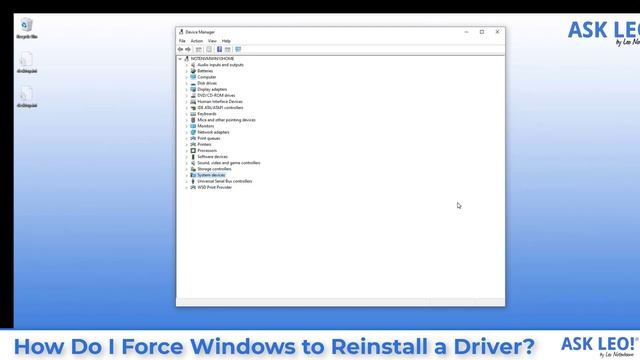Select the 'Printers' row text
640x360 pixels.
[204, 144]
